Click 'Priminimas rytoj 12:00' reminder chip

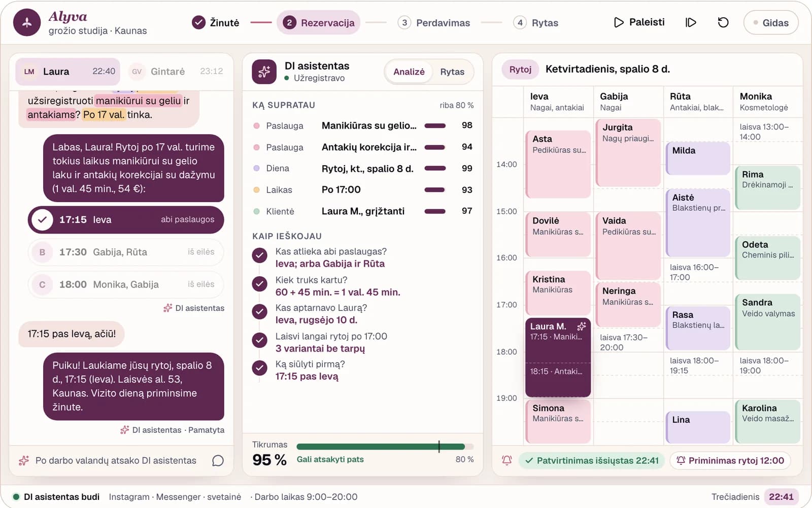[x=730, y=460]
